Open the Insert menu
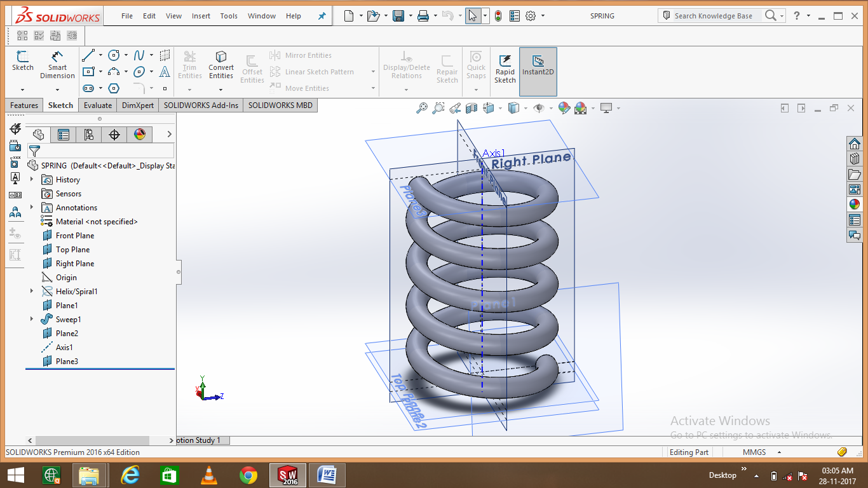The width and height of the screenshot is (868, 488). [x=201, y=16]
